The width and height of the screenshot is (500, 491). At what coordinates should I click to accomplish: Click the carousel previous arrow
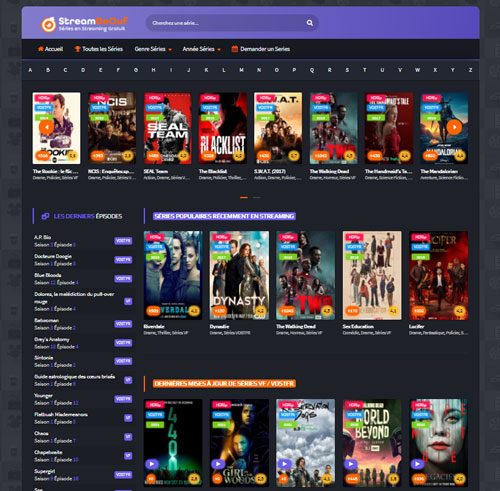pyautogui.click(x=46, y=127)
